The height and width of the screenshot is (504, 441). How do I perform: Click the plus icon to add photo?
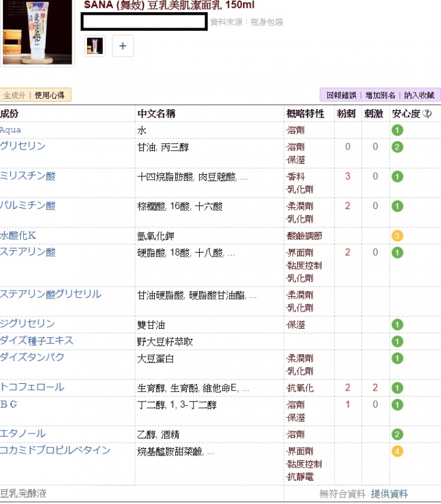coord(123,46)
